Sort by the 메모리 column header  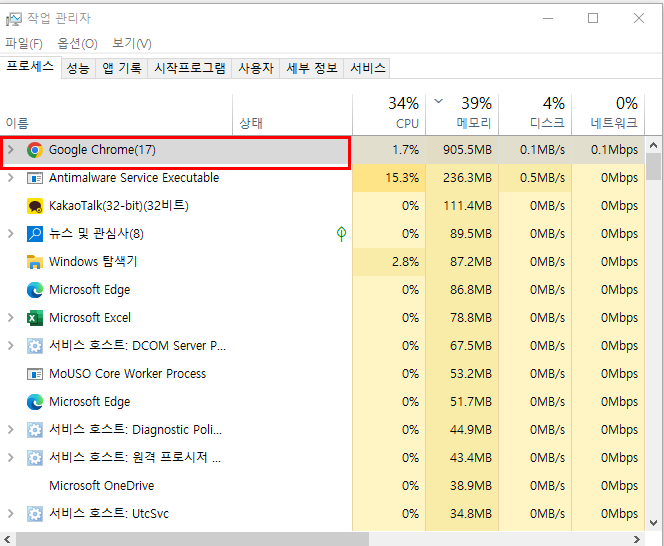(x=462, y=114)
